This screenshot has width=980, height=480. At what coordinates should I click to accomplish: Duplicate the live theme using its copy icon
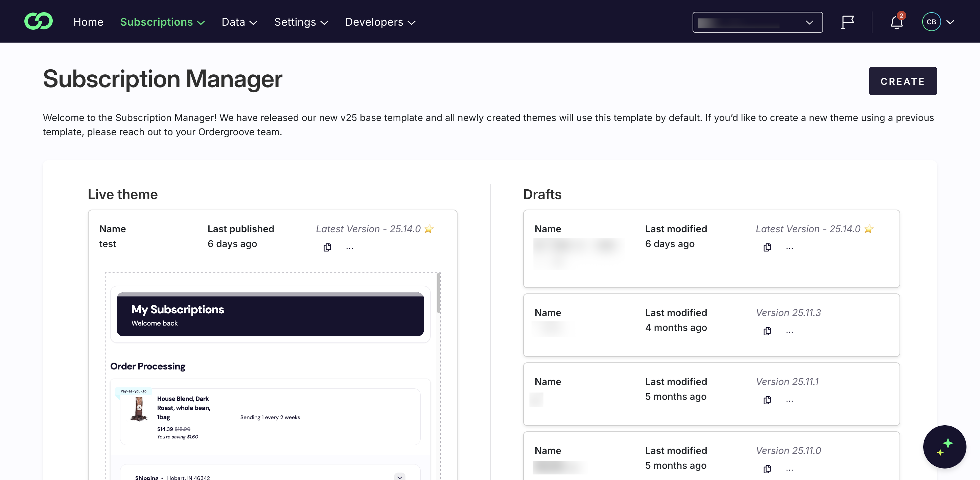(327, 247)
